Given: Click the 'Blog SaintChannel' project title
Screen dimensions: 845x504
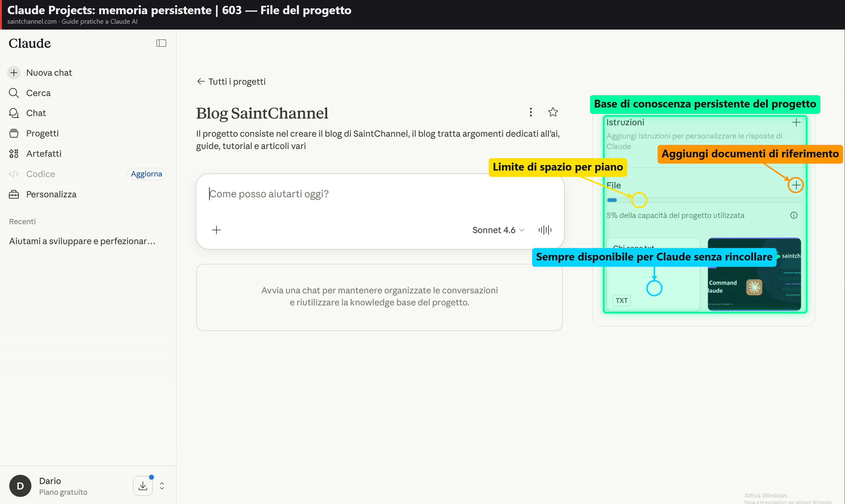Looking at the screenshot, I should 262,113.
